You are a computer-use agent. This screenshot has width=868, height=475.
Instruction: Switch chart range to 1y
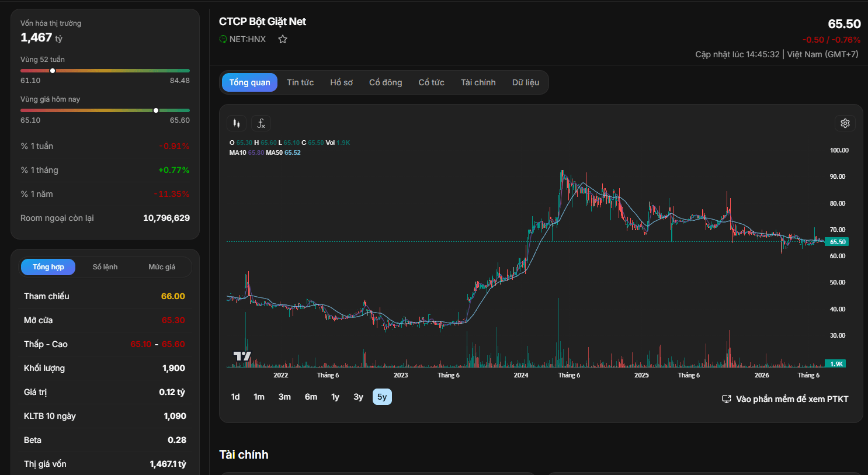[335, 397]
